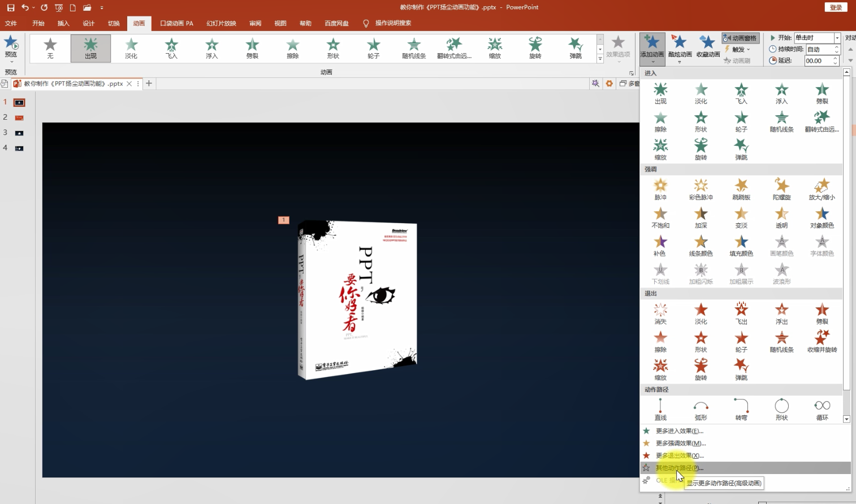Pick 补色 emphasis effect
The width and height of the screenshot is (856, 504).
coord(660,246)
